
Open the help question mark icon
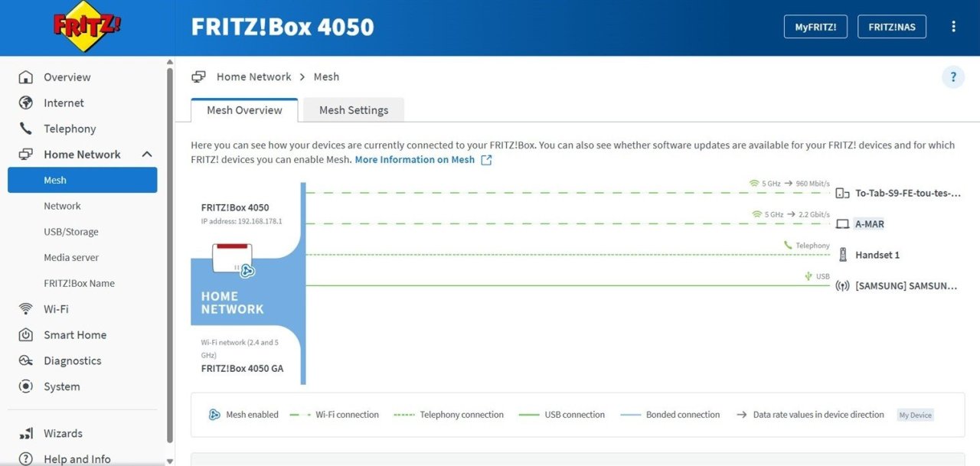click(953, 77)
